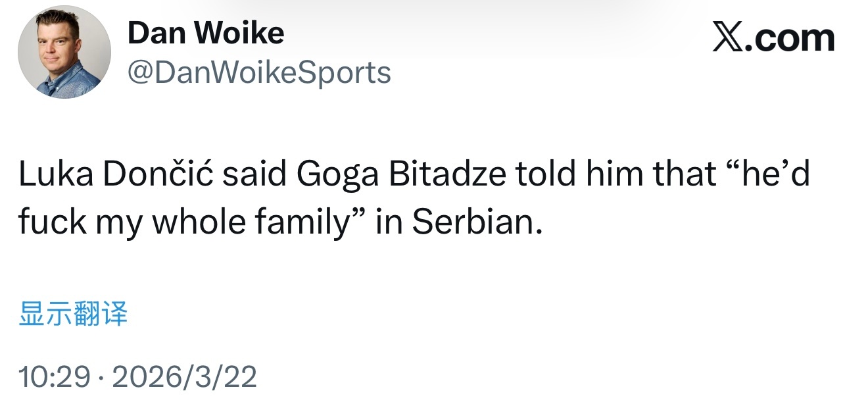Click "Luka Dončić" in the tweet text
The width and height of the screenshot is (868, 406).
[x=115, y=173]
